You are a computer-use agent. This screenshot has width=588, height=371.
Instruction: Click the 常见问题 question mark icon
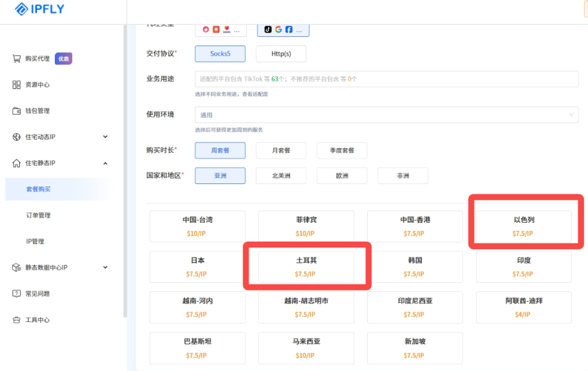[x=17, y=294]
